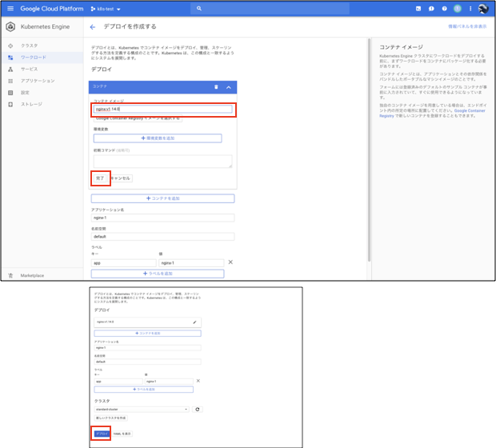The width and height of the screenshot is (496, 448).
Task: Select ストレージ in the sidebar
Action: (x=31, y=104)
